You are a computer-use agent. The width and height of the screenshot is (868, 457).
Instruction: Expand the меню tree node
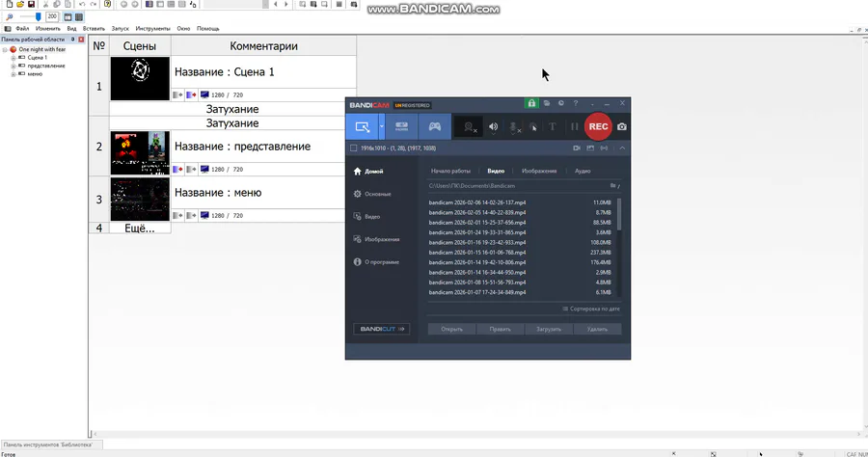pyautogui.click(x=14, y=74)
